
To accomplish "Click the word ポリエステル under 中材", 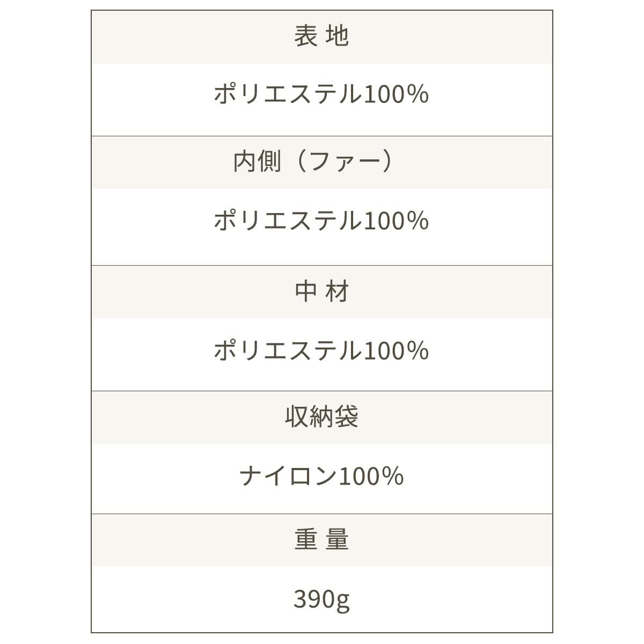I will [x=288, y=351].
